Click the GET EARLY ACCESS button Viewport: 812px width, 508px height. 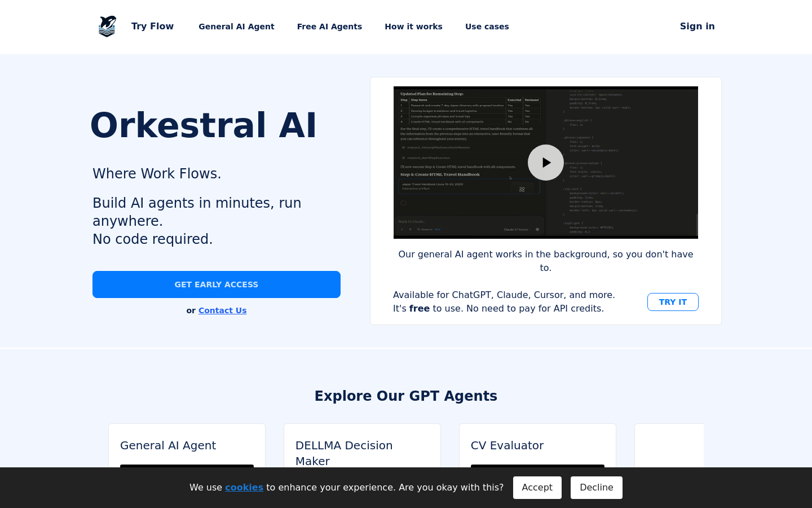click(217, 284)
